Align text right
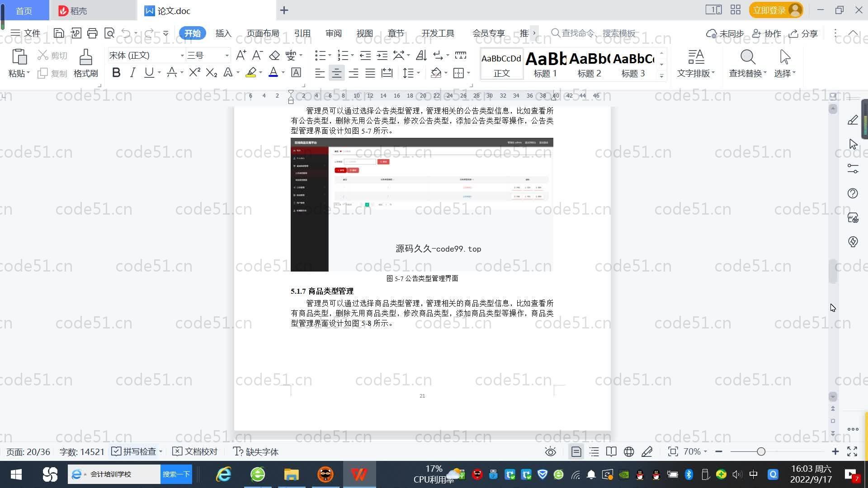868x488 pixels. (x=354, y=73)
